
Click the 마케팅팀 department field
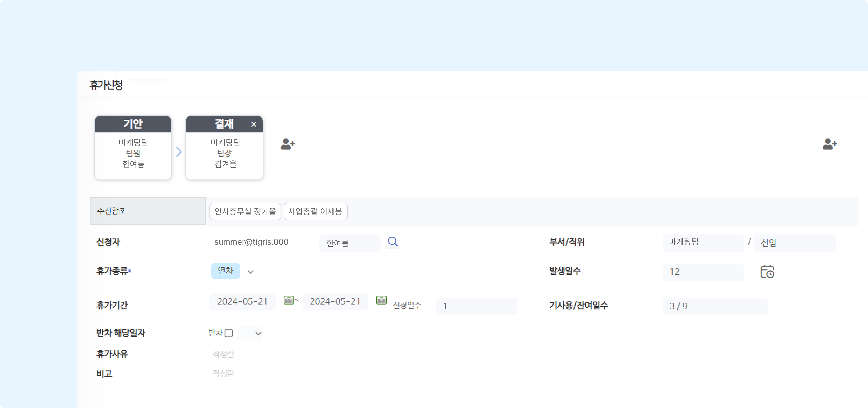pyautogui.click(x=703, y=242)
